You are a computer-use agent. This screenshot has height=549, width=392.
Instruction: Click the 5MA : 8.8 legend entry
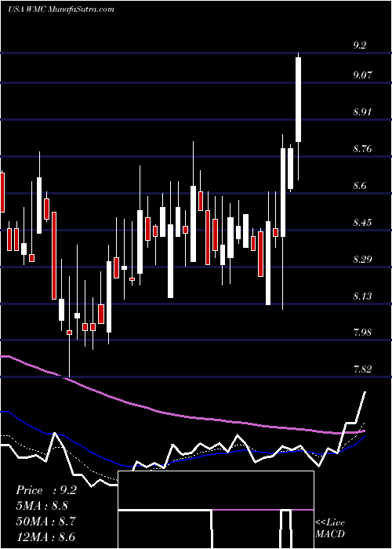click(x=42, y=506)
